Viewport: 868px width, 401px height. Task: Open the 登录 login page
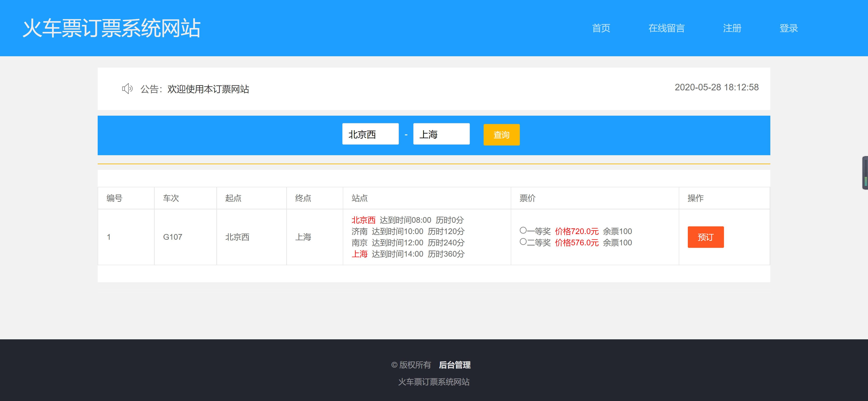pyautogui.click(x=788, y=28)
